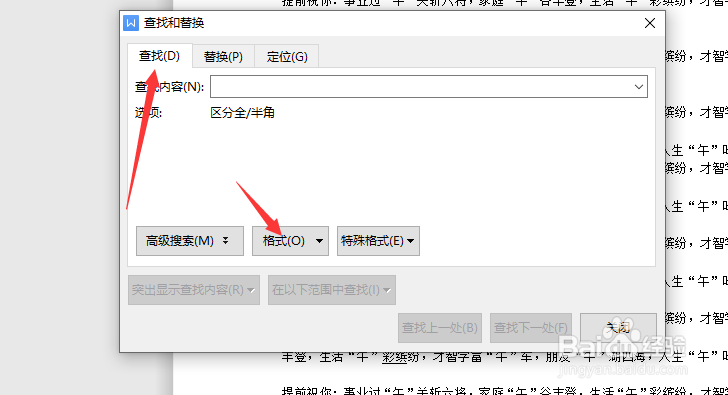Click the 关闭 button

(618, 328)
